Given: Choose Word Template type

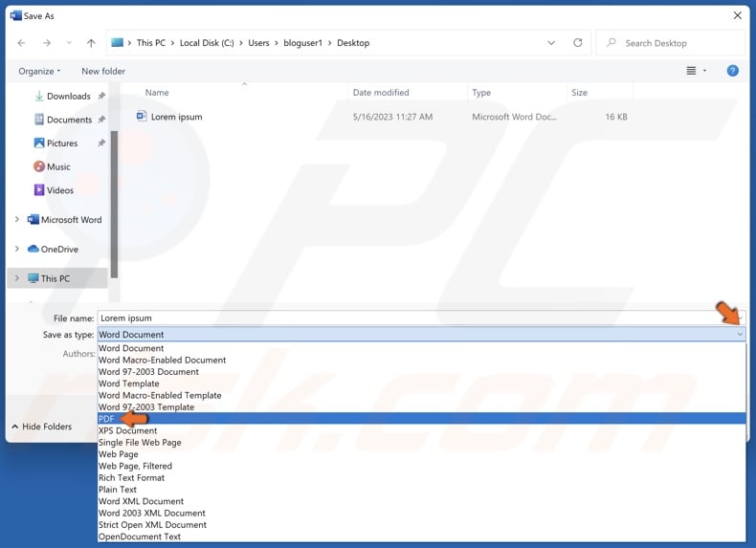Looking at the screenshot, I should pyautogui.click(x=421, y=384).
